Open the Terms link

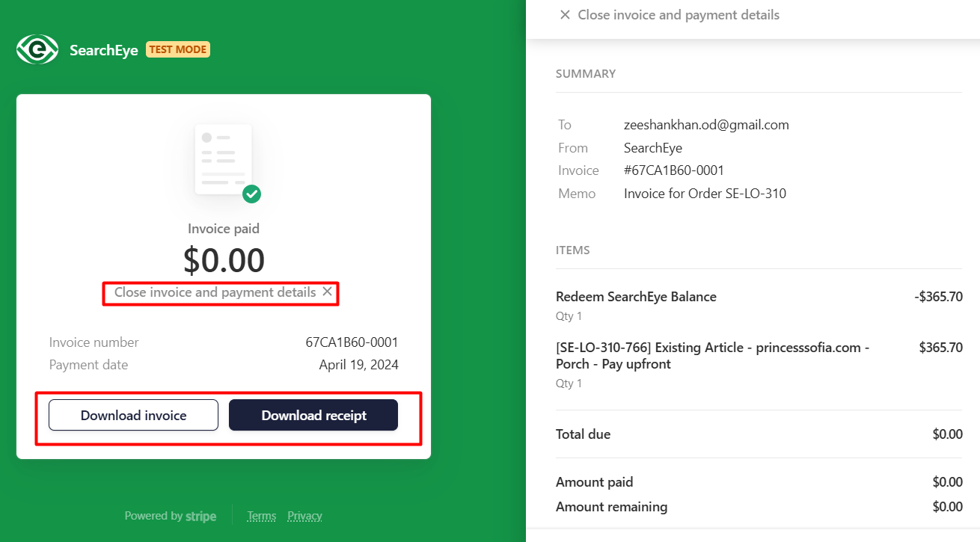262,516
